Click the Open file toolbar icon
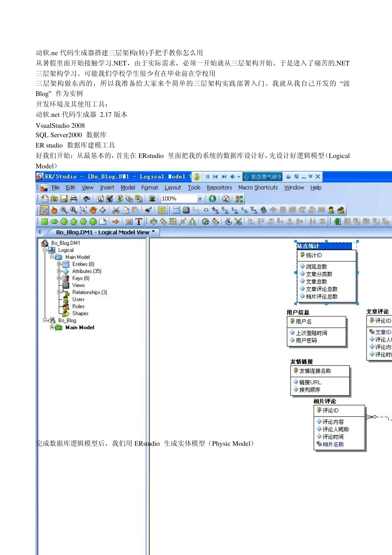392x555 pixels. (x=54, y=199)
